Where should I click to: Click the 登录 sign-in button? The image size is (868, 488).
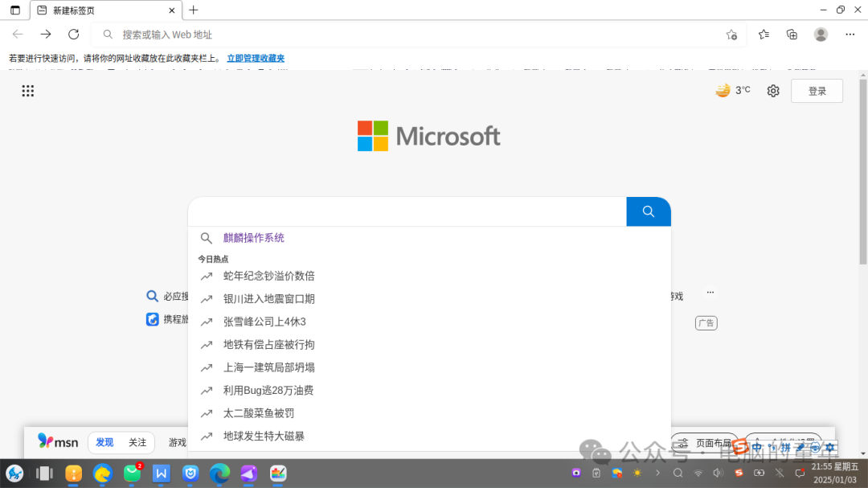click(817, 91)
